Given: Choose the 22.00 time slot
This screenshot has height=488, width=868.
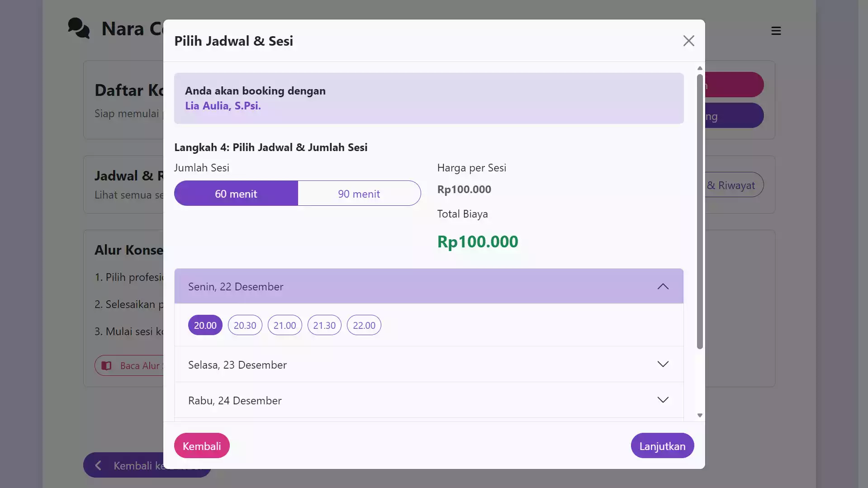Looking at the screenshot, I should [x=364, y=325].
